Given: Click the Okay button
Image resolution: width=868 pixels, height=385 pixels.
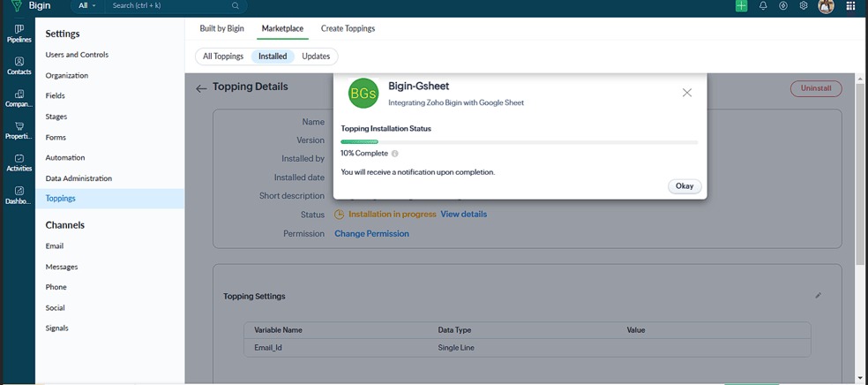Looking at the screenshot, I should [x=685, y=186].
